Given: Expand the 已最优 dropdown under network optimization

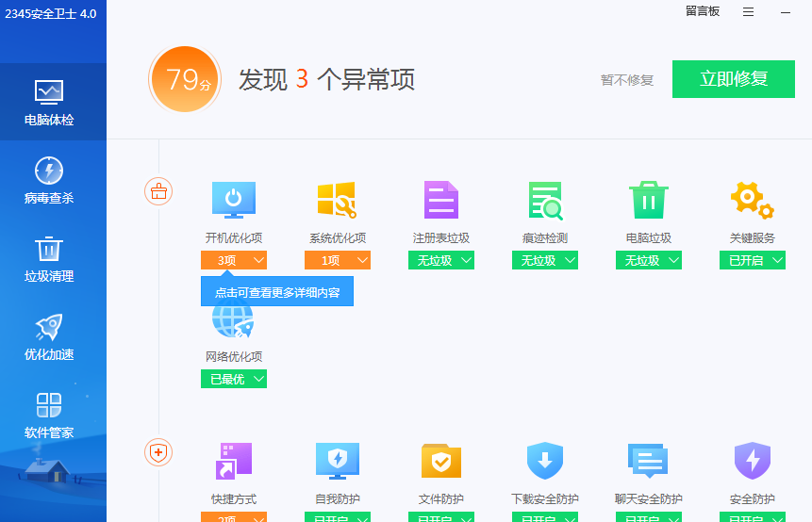Looking at the screenshot, I should 234,379.
